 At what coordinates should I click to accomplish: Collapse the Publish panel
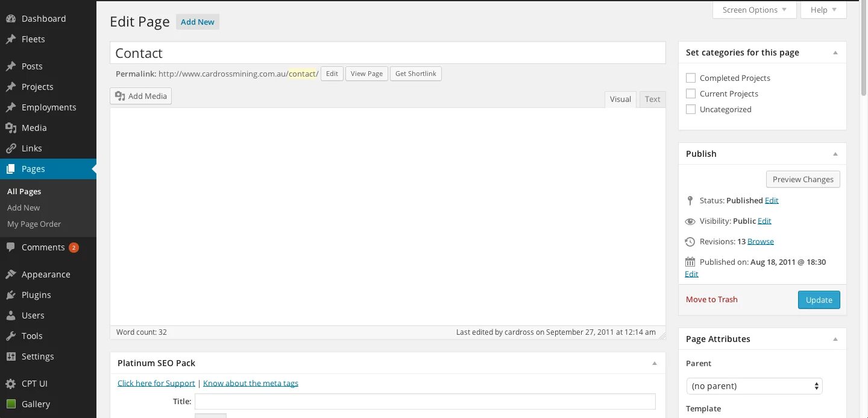click(835, 154)
